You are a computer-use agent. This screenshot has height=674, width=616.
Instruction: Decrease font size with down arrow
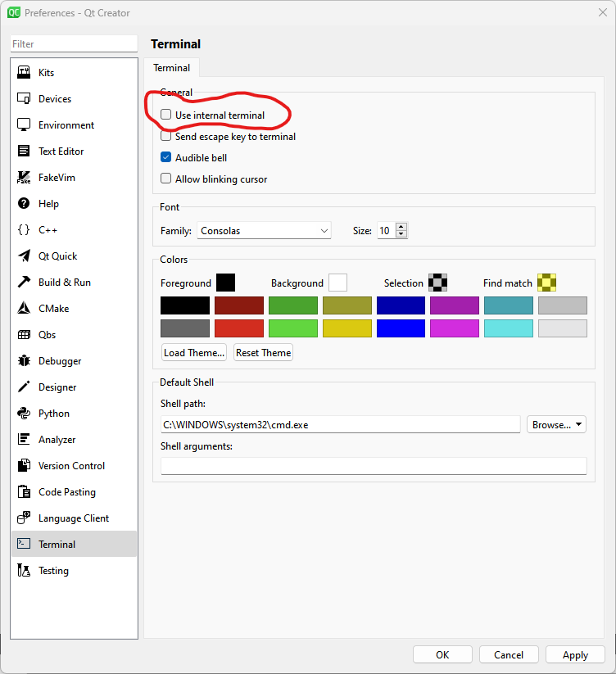(x=401, y=234)
